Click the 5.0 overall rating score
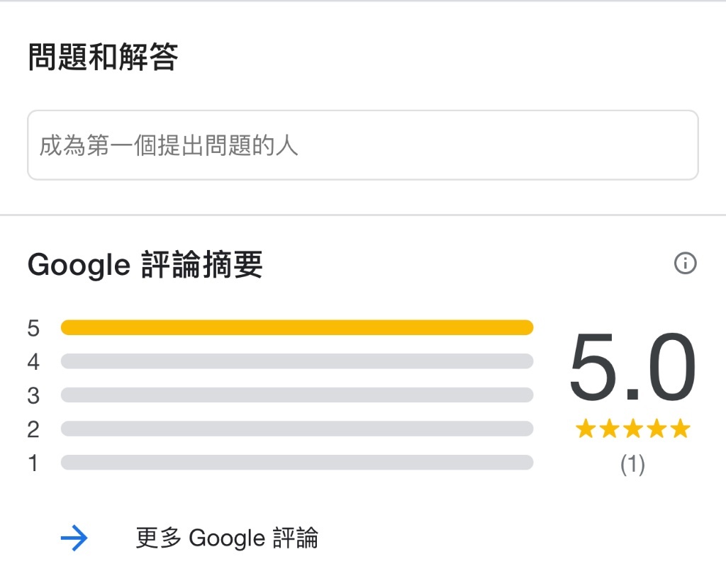 (632, 368)
